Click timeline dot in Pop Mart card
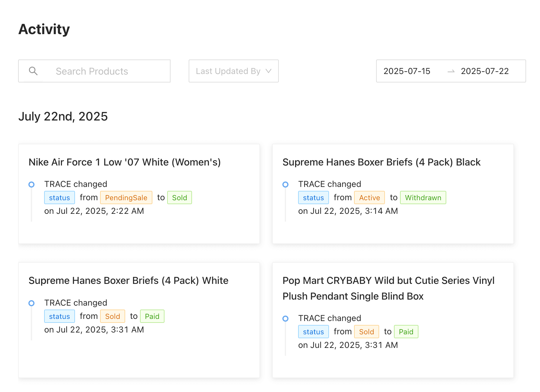 coord(285,319)
